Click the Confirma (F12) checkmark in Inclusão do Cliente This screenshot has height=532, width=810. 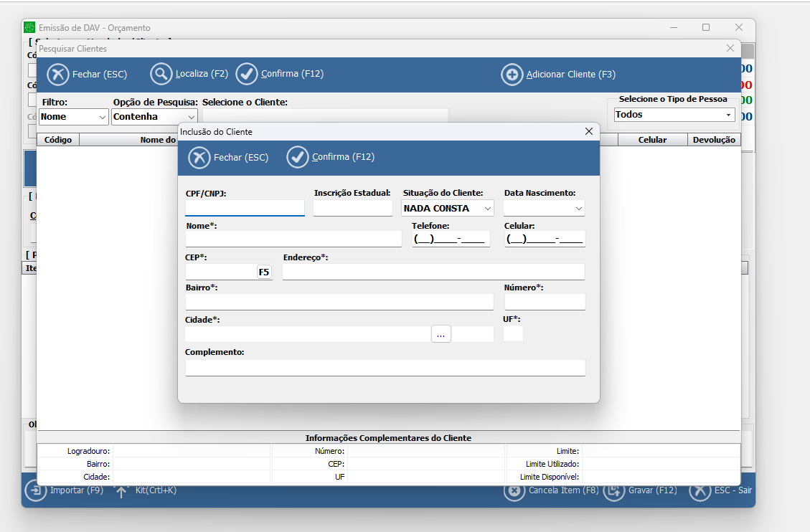[x=298, y=158]
